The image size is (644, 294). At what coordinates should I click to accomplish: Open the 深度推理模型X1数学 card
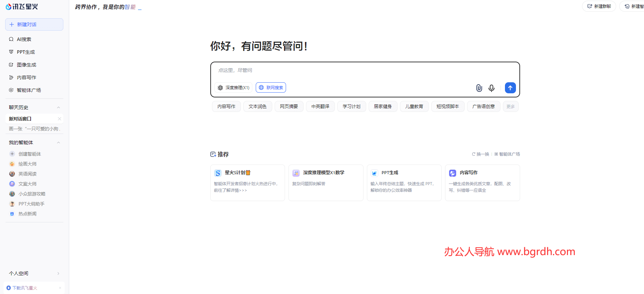click(326, 183)
